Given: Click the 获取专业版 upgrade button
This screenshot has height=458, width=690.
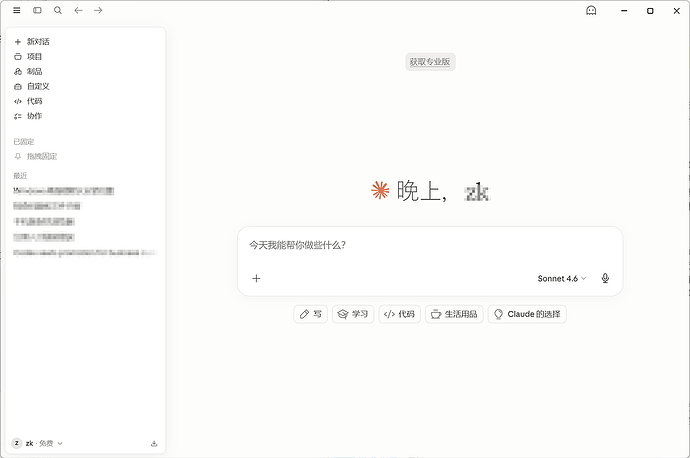Looking at the screenshot, I should point(430,62).
